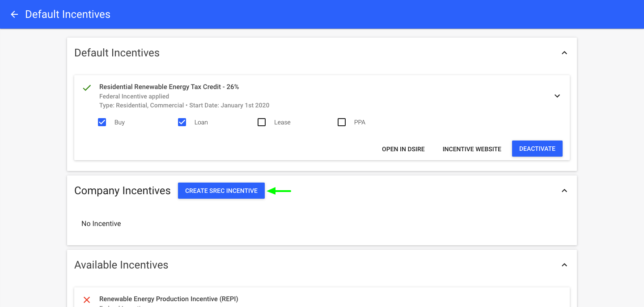Click the Default Incentives page title in header
This screenshot has height=307, width=644.
click(67, 14)
